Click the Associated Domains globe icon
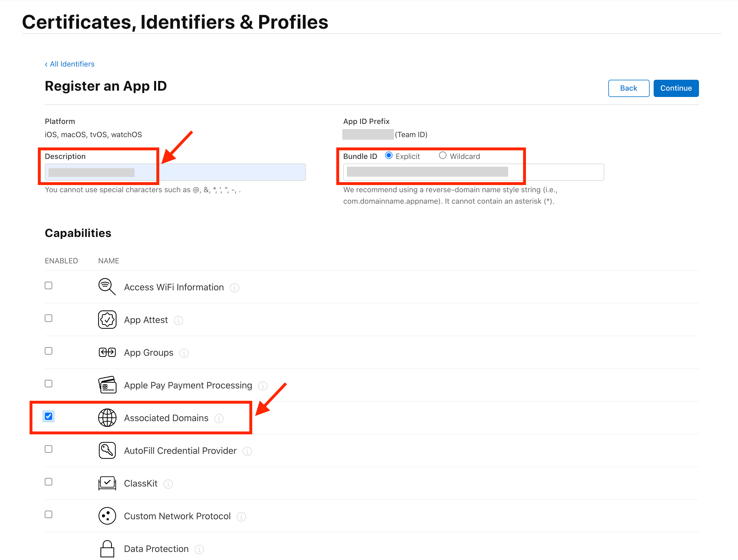Image resolution: width=738 pixels, height=560 pixels. (107, 418)
